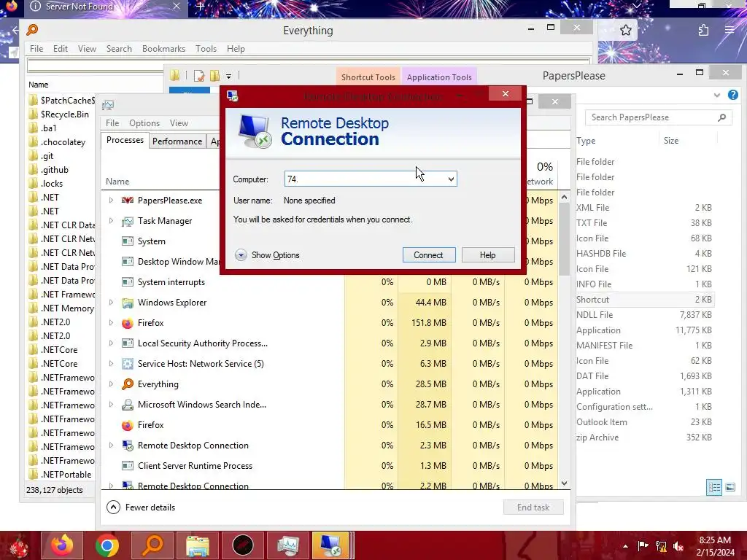Expand Show Options in Remote Desktop
The height and width of the screenshot is (560, 747).
[x=267, y=255]
